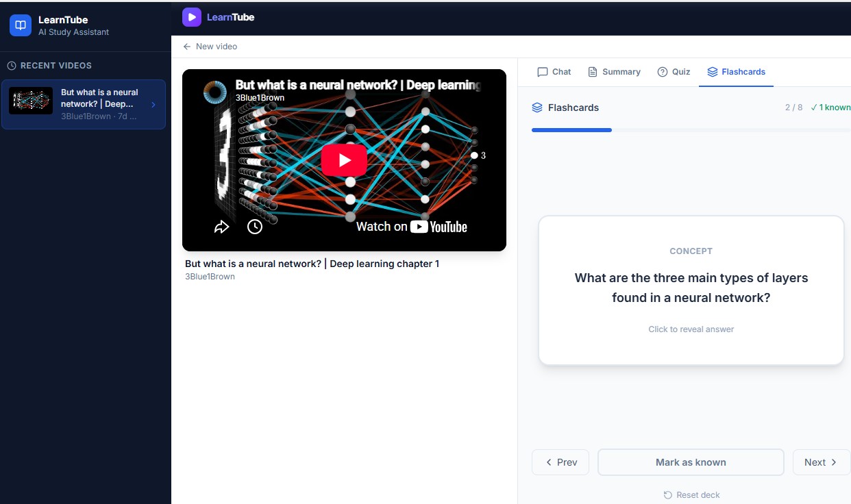
Task: Switch to the Summary tab
Action: [x=615, y=72]
